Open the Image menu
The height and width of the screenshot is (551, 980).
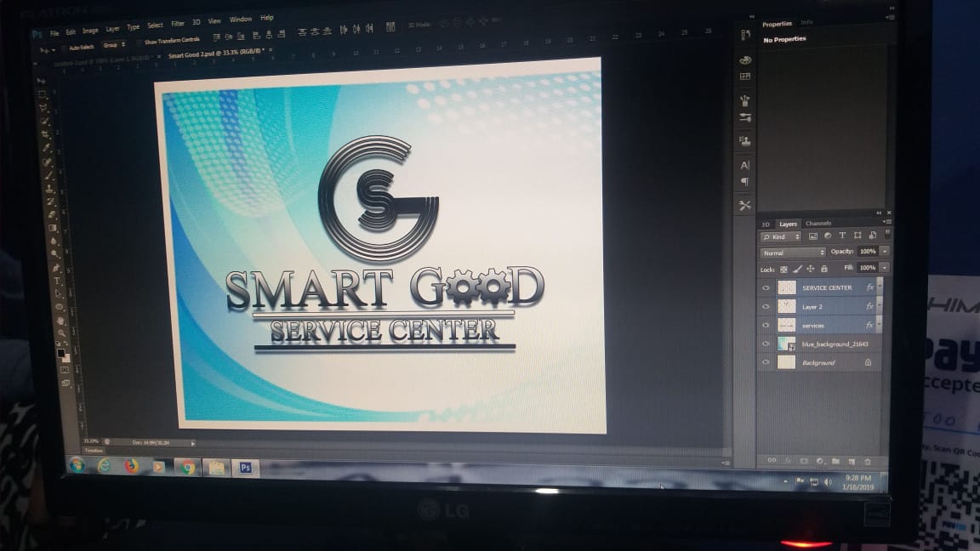click(90, 30)
